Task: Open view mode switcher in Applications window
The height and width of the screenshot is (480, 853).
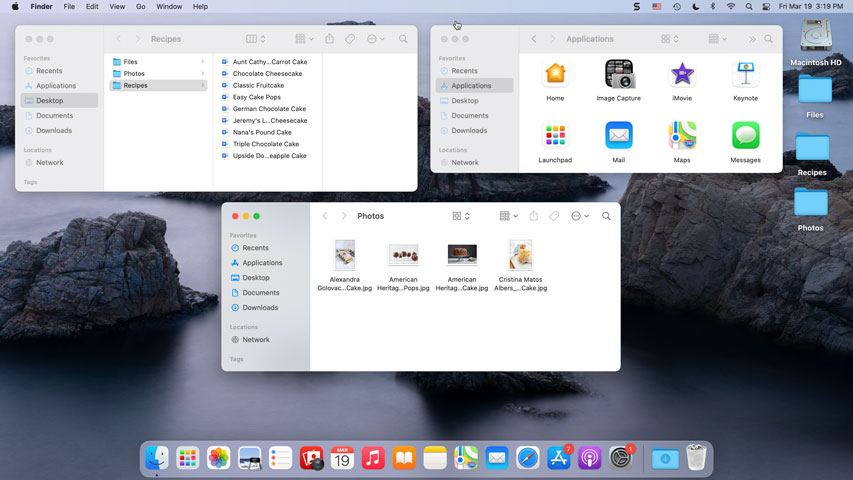Action: [x=670, y=39]
